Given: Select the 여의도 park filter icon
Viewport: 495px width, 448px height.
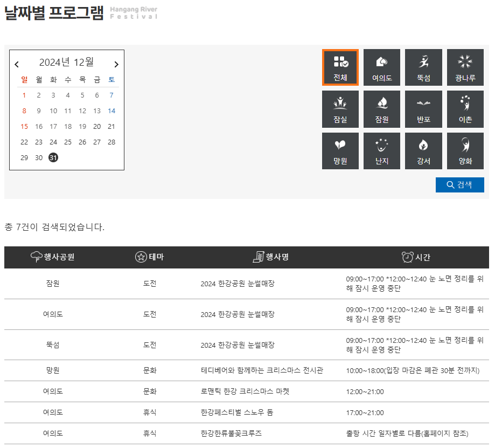Looking at the screenshot, I should (382, 67).
